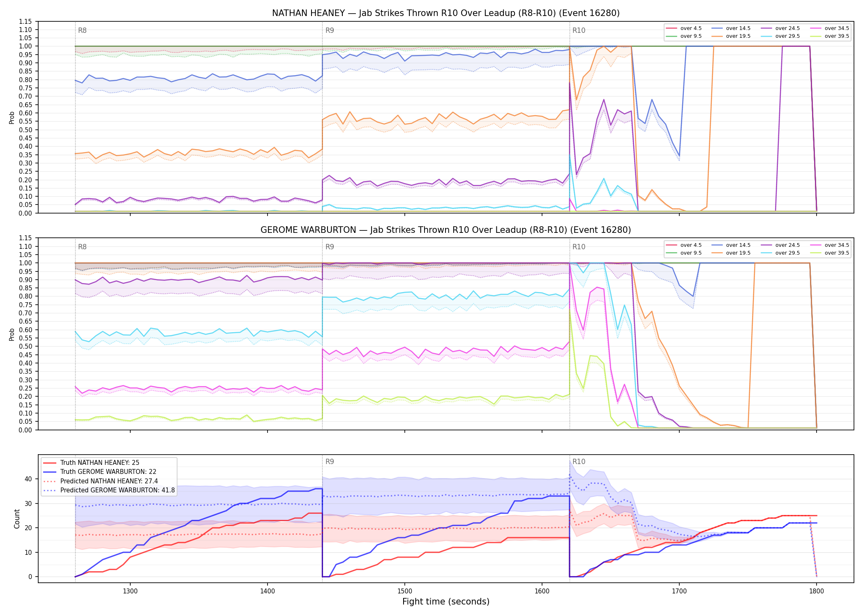
Task: Click the R8 round marker in Warburton chart
Action: tap(82, 247)
